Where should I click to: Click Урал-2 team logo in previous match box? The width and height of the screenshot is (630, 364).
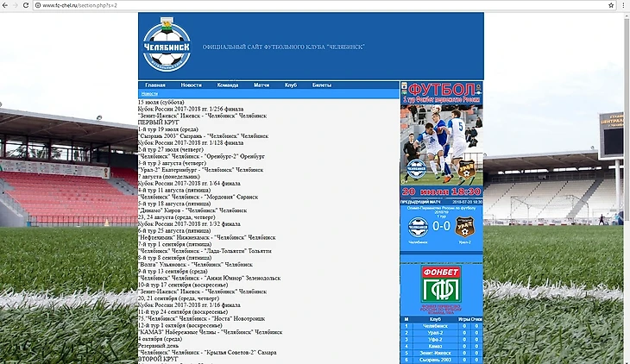point(464,227)
